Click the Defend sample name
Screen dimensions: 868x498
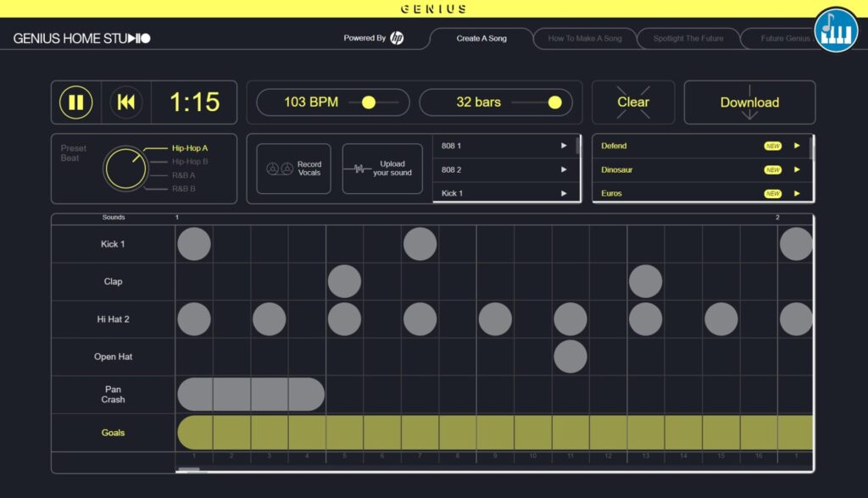tap(614, 146)
